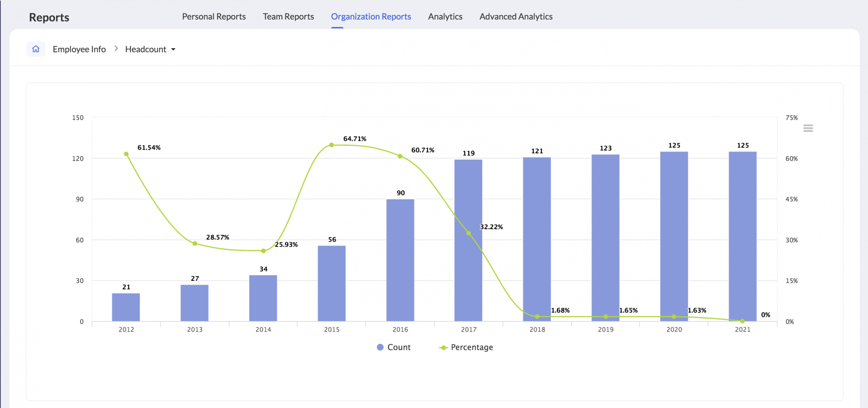Switch to the Analytics tab
The width and height of the screenshot is (868, 408).
pyautogui.click(x=445, y=16)
